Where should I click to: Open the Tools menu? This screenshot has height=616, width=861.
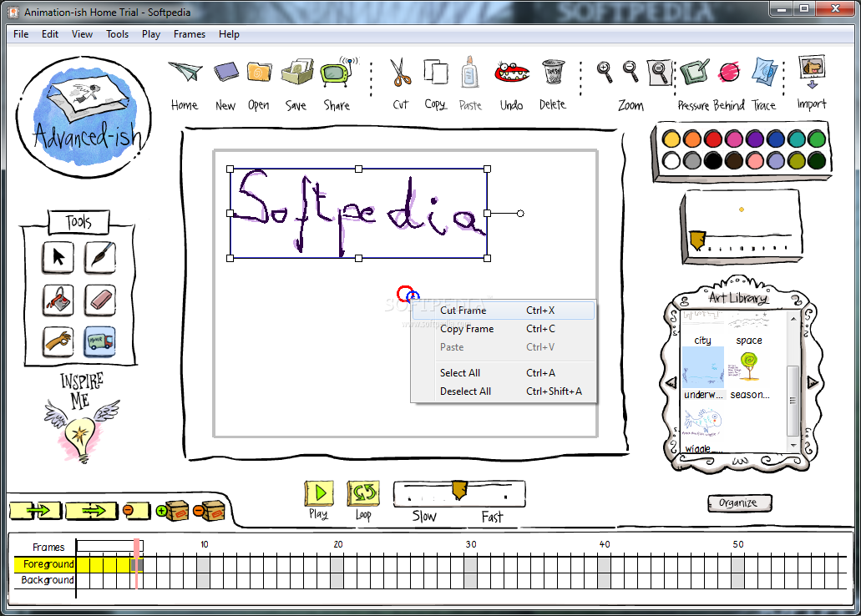click(x=118, y=34)
